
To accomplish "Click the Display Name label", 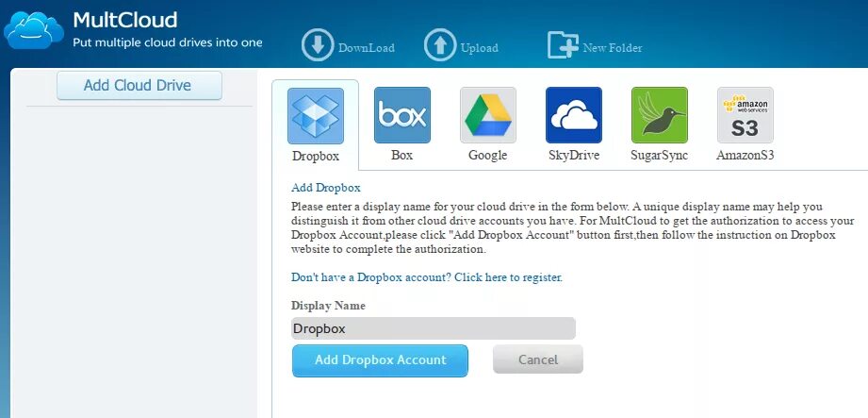I will coord(328,306).
